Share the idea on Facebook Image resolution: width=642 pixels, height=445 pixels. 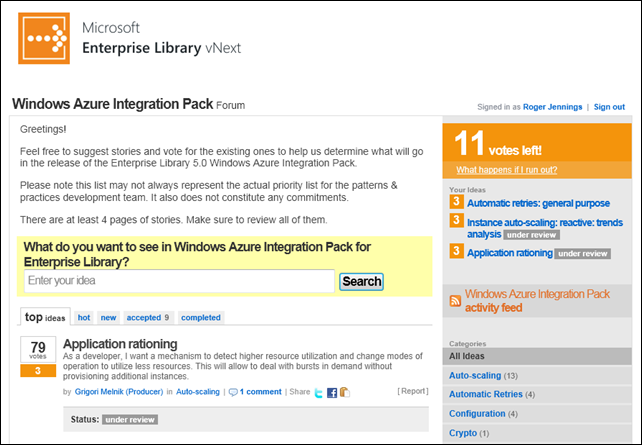point(332,392)
